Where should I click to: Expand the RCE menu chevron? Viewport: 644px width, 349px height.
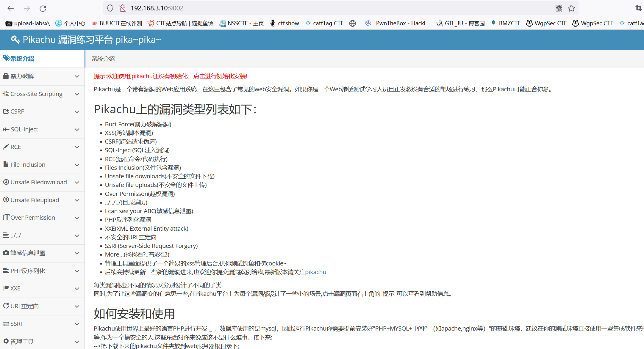77,147
